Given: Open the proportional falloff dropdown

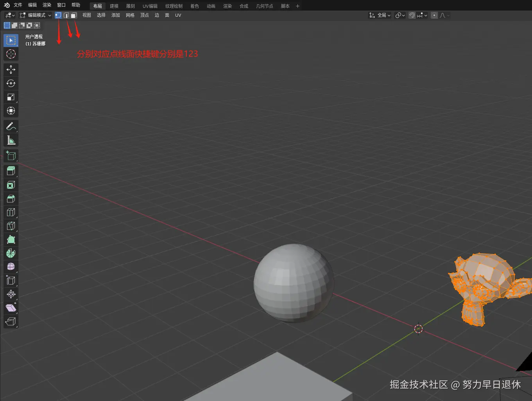Looking at the screenshot, I should click(x=444, y=15).
